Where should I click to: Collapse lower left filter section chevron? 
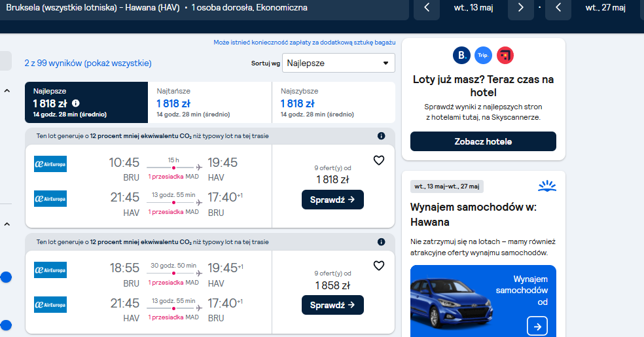(x=7, y=224)
